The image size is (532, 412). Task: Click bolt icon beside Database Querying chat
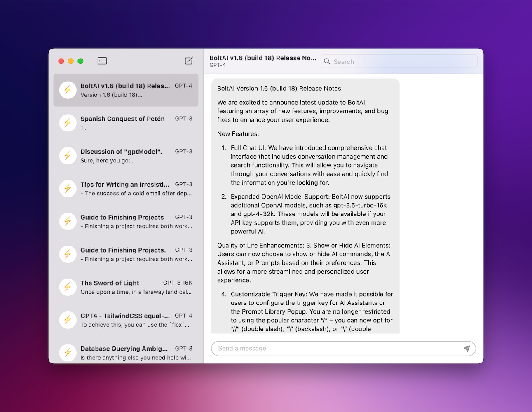pyautogui.click(x=68, y=353)
